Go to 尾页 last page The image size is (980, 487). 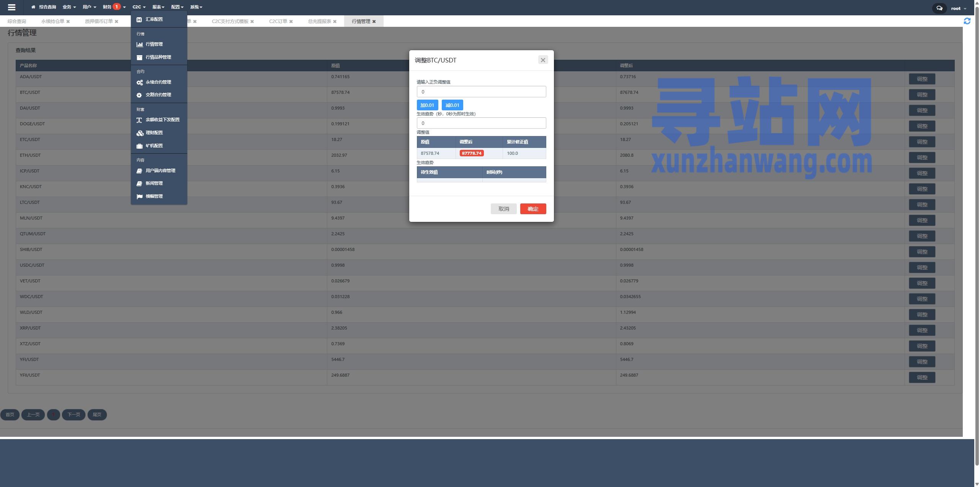pos(97,415)
